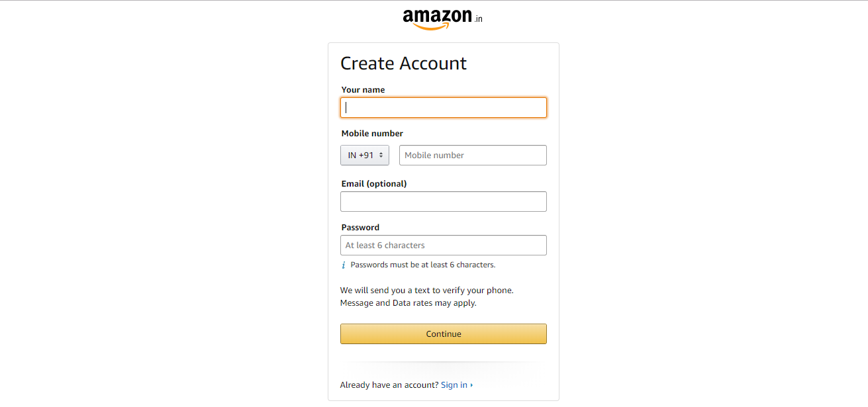
Task: Select the Email (optional) input field
Action: click(x=444, y=202)
